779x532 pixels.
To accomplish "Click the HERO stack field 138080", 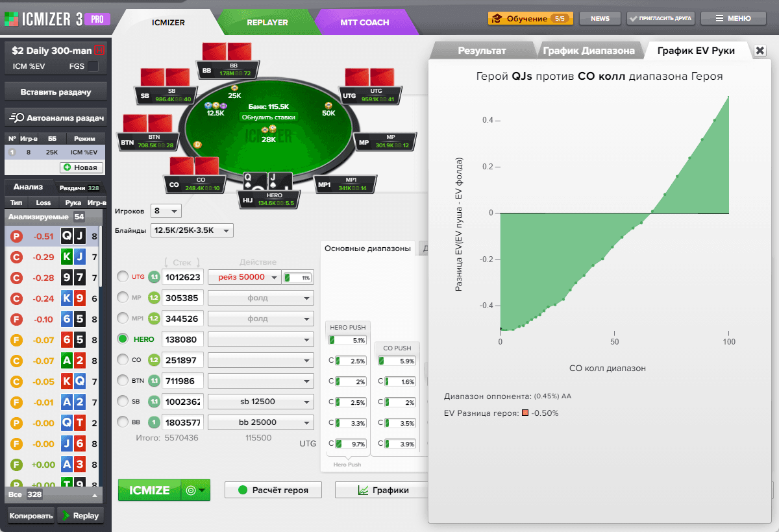I will click(182, 339).
